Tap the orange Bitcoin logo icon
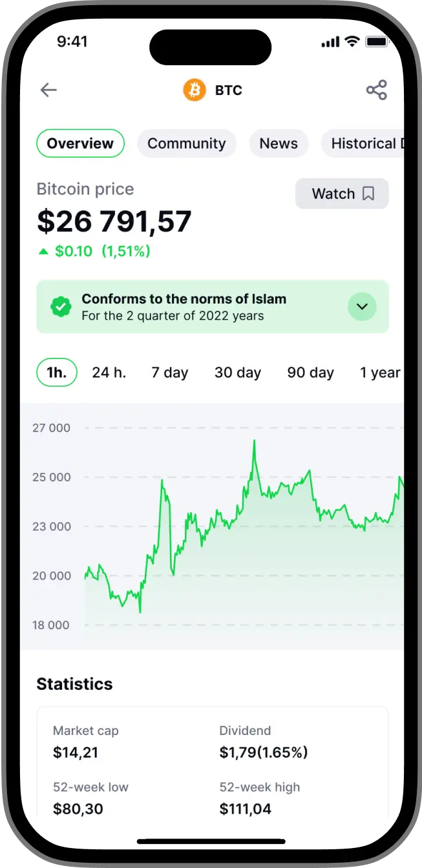 click(x=194, y=90)
